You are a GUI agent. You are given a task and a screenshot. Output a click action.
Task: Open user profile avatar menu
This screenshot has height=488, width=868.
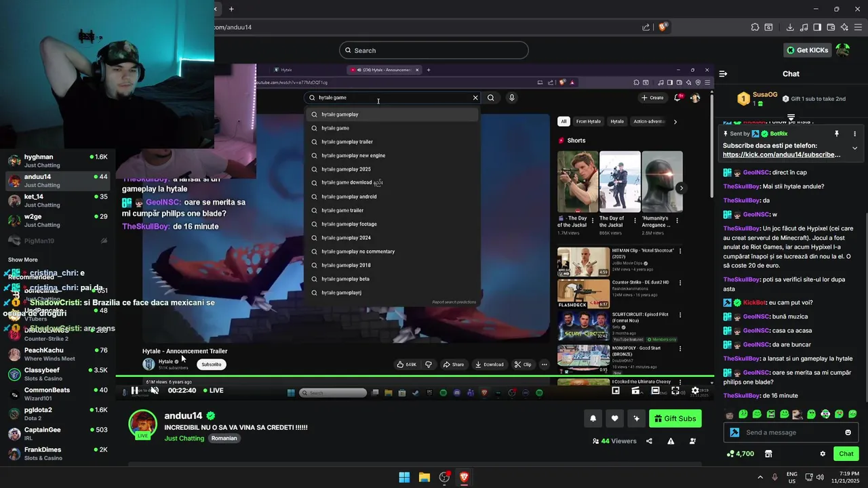click(843, 50)
